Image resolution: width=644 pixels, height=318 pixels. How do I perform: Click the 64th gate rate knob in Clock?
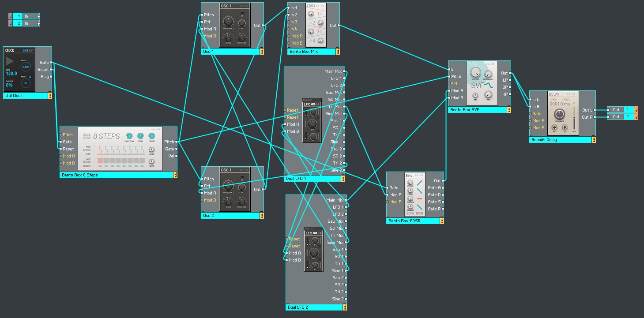pyautogui.click(x=26, y=67)
